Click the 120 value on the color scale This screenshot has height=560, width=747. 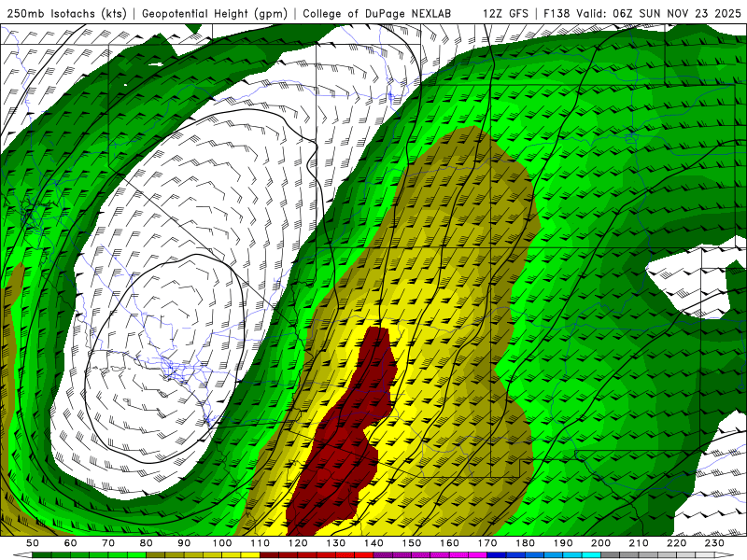coord(298,543)
